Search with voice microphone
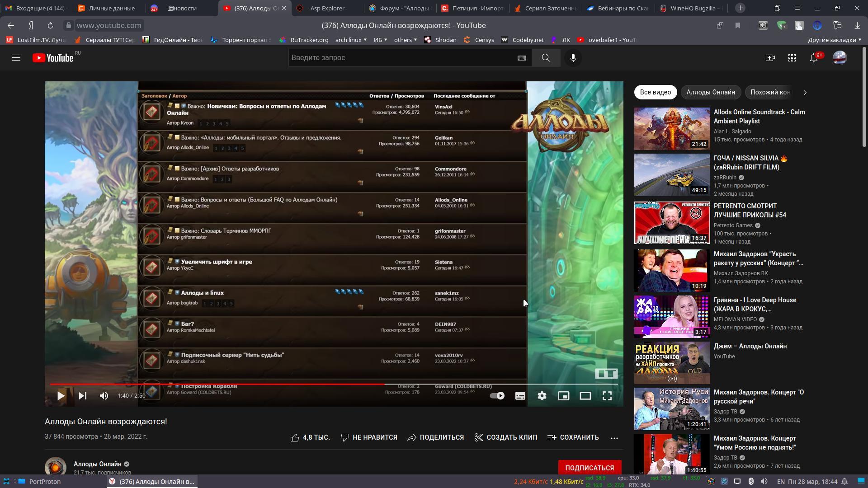 [573, 58]
